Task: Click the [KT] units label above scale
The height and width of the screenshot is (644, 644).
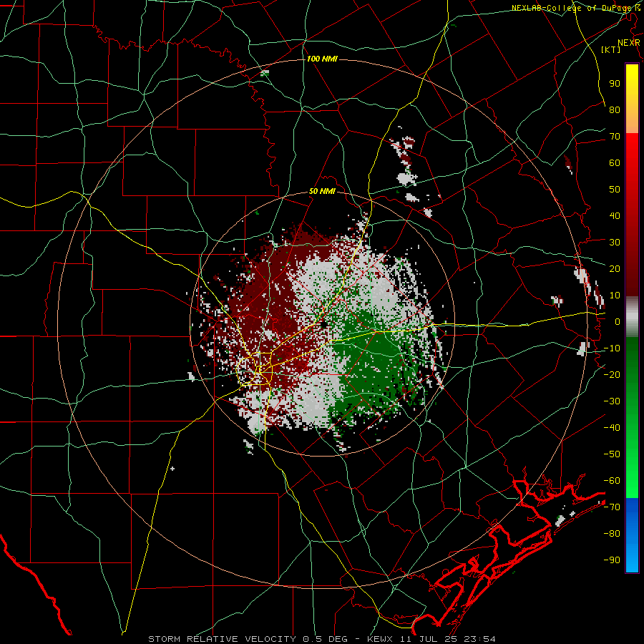Action: tap(611, 49)
